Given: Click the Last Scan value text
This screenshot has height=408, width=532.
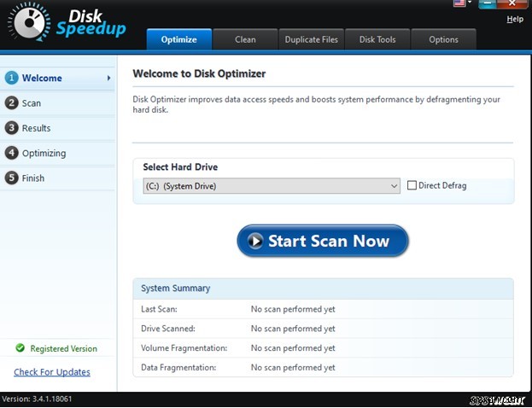Looking at the screenshot, I should [293, 309].
